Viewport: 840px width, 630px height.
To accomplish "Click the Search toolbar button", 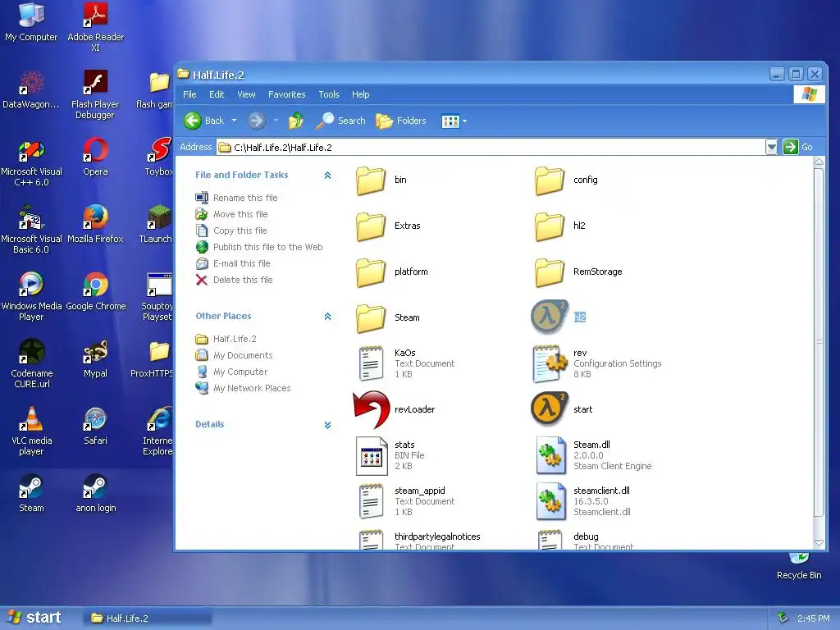I will click(x=340, y=121).
